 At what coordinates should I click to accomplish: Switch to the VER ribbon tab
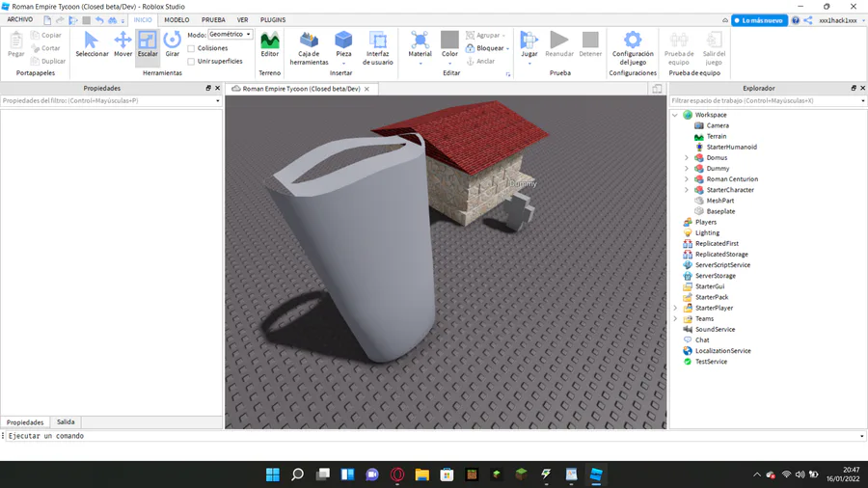242,20
